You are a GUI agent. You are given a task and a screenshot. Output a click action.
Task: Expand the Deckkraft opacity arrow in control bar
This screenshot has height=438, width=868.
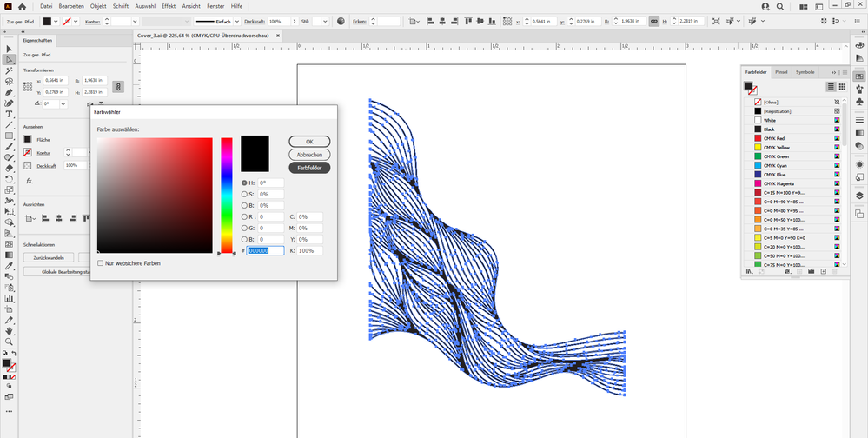click(x=295, y=21)
